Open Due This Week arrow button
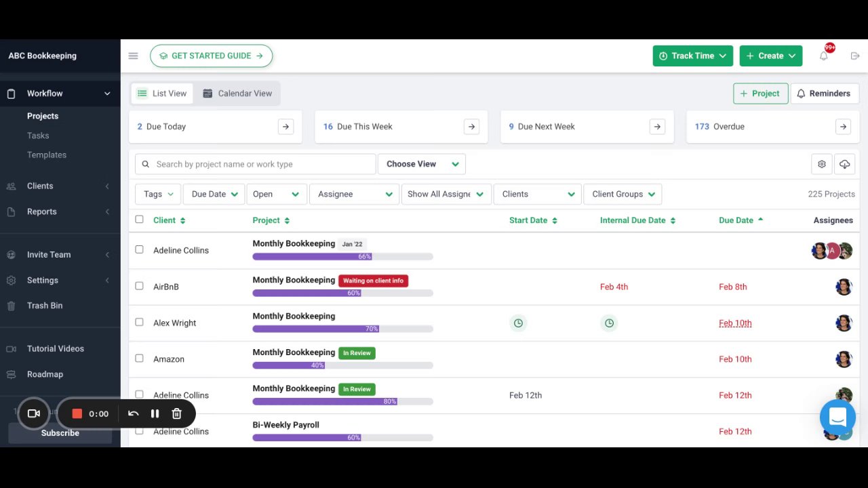 tap(471, 127)
